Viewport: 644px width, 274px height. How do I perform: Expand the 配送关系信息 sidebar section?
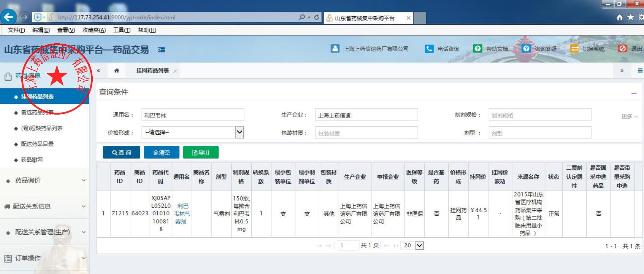[x=44, y=206]
